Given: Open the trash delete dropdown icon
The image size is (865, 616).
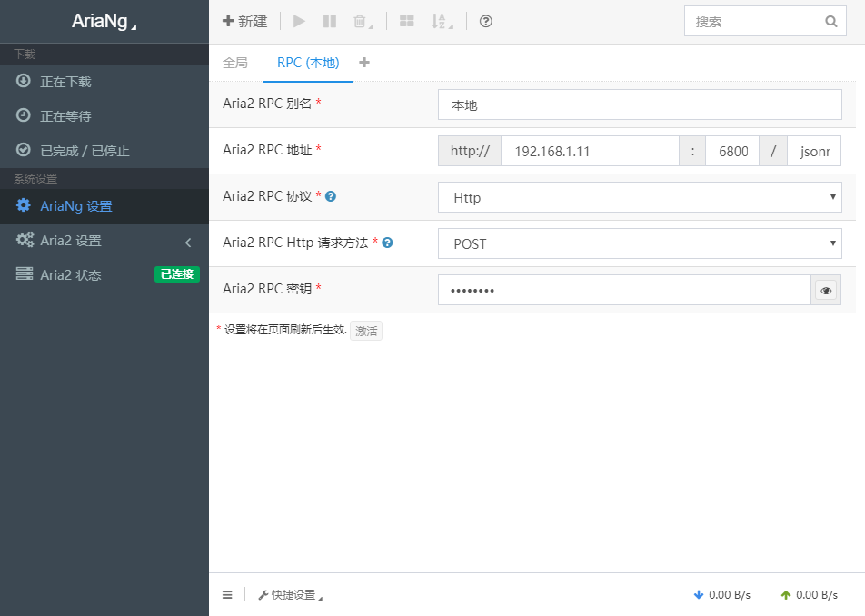Looking at the screenshot, I should (363, 22).
